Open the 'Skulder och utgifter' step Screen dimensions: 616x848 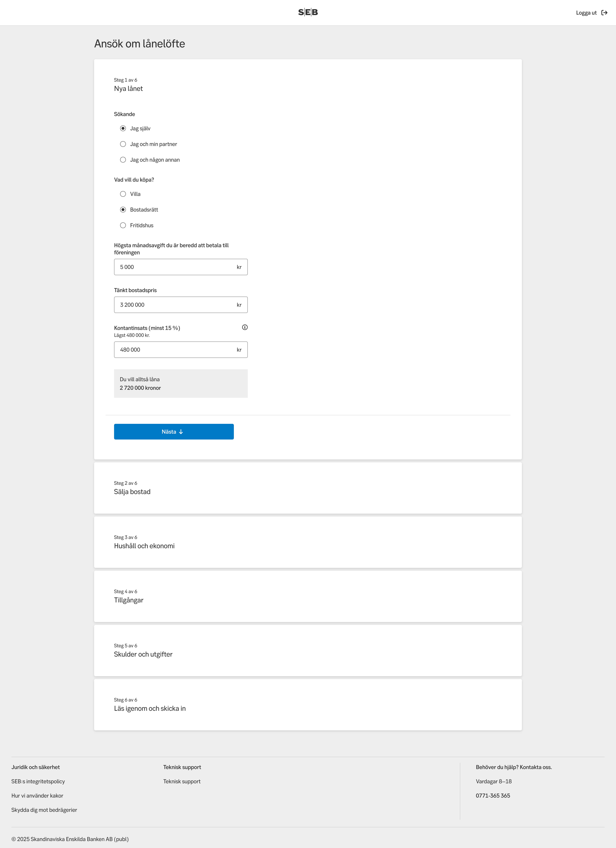[x=143, y=654]
